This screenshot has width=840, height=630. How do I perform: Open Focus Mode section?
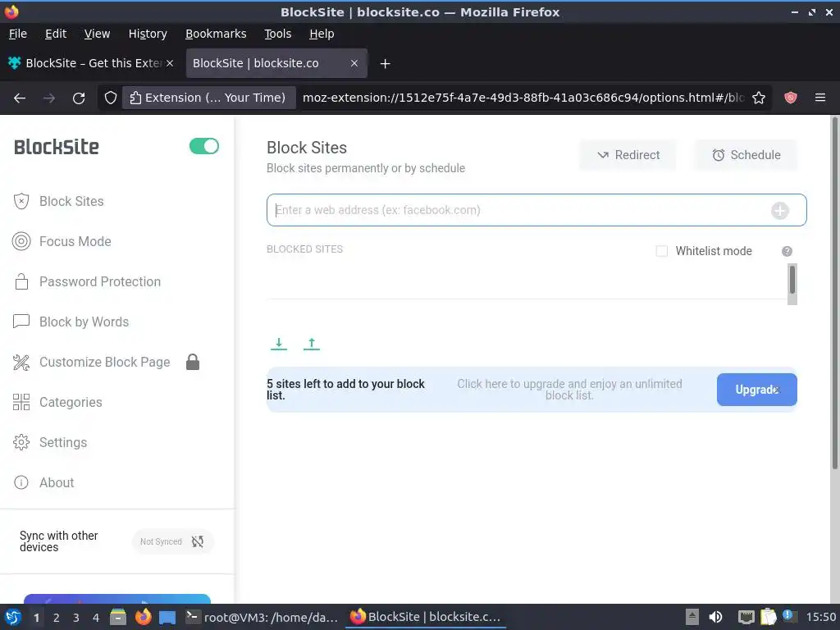[x=62, y=242]
